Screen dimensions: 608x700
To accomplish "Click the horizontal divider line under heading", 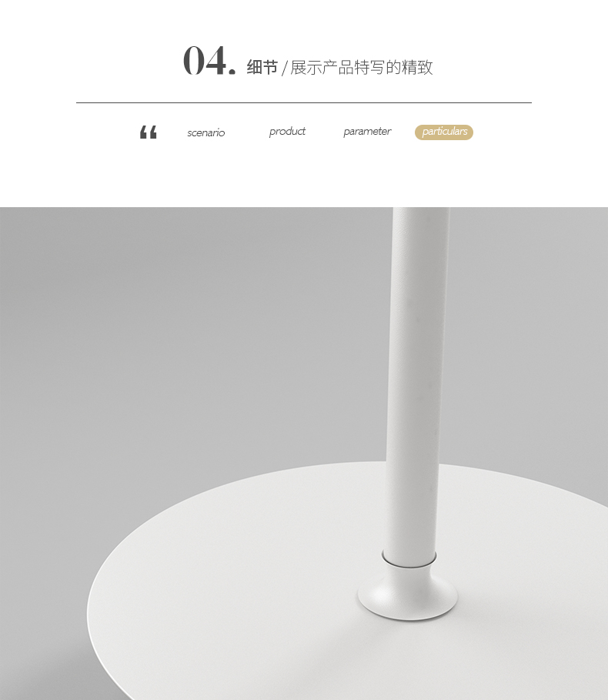I will click(304, 102).
